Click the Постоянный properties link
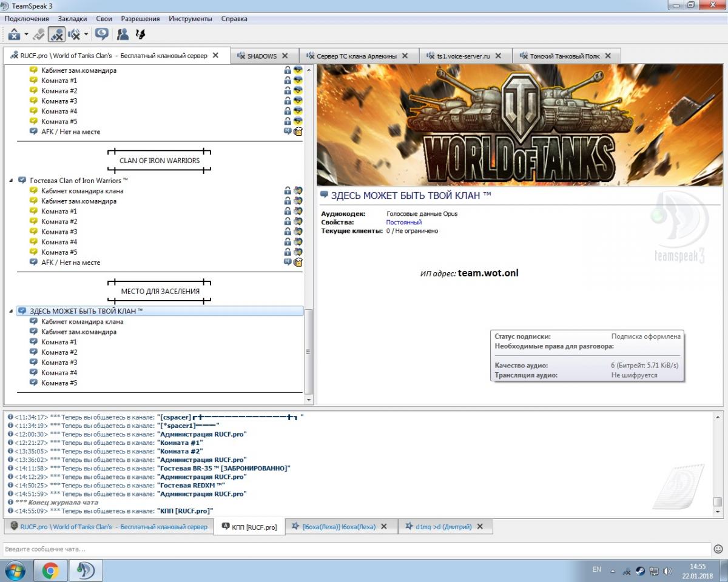This screenshot has width=728, height=582. (403, 222)
